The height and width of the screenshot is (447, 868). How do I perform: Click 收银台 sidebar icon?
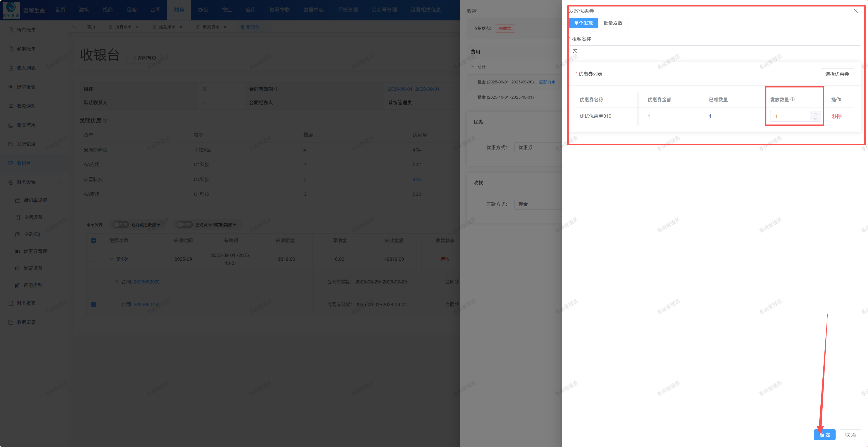pos(11,163)
